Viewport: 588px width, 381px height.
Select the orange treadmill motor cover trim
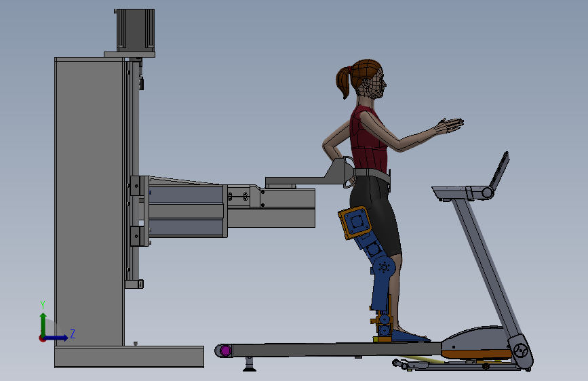(x=476, y=354)
